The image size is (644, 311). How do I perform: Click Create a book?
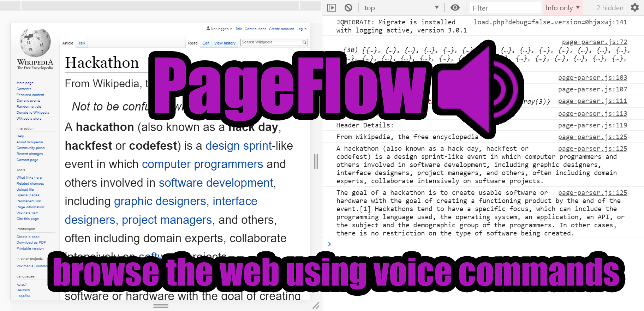click(28, 237)
